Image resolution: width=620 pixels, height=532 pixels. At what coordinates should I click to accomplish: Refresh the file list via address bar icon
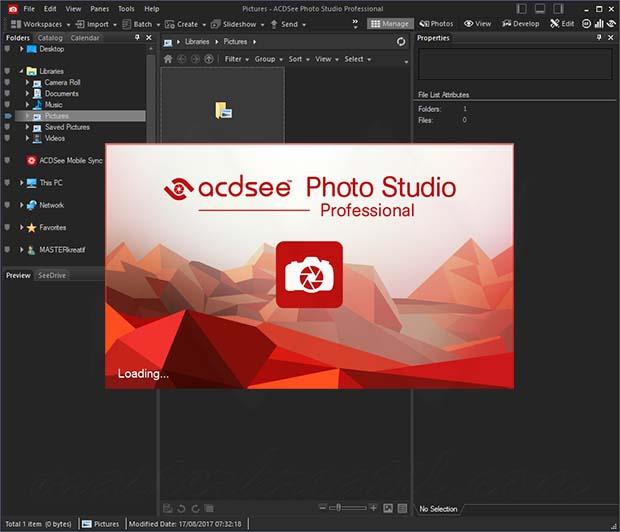click(x=401, y=42)
